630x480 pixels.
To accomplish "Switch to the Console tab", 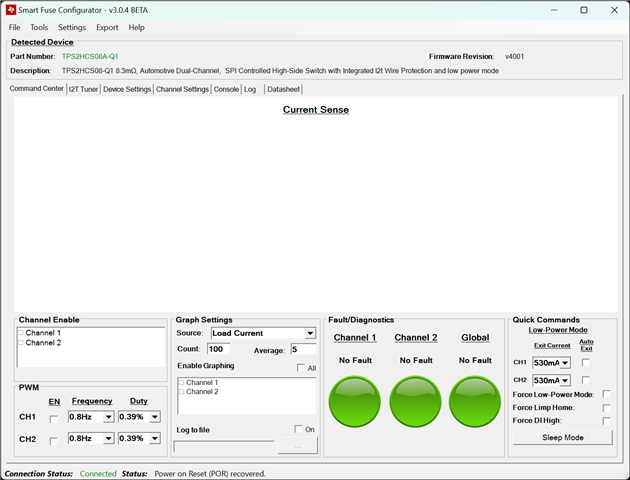I will click(x=226, y=89).
